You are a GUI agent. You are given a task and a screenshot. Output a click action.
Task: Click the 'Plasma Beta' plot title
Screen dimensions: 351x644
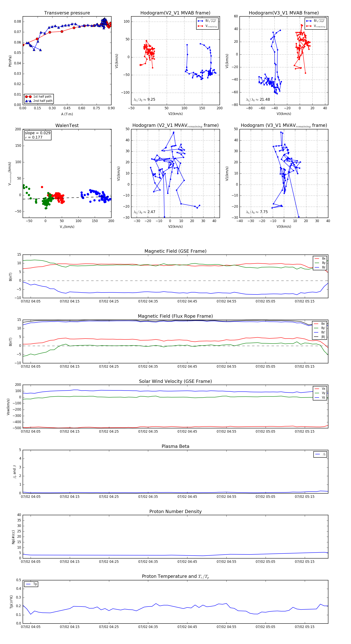pos(175,446)
